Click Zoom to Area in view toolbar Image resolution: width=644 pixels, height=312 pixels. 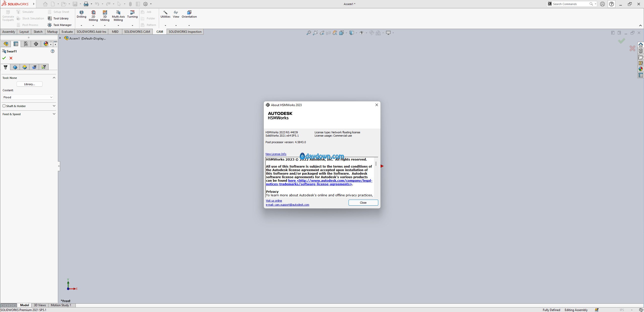click(x=315, y=33)
